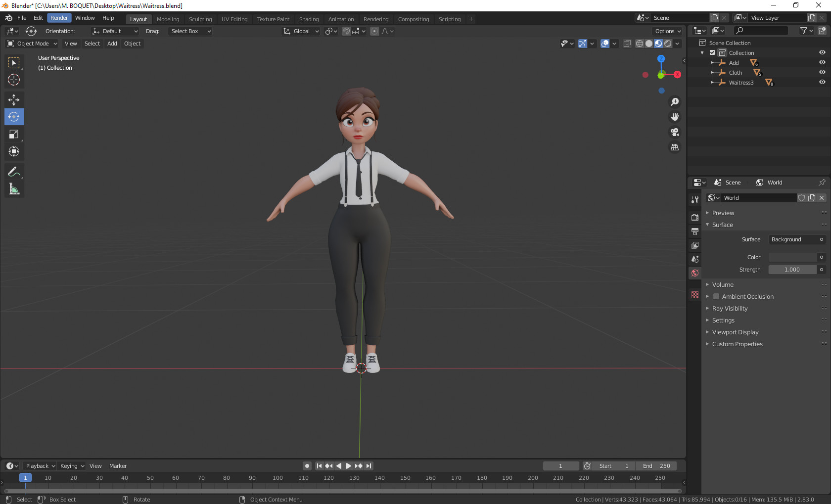
Task: Hide the Cloth object in the outliner
Action: tap(822, 72)
